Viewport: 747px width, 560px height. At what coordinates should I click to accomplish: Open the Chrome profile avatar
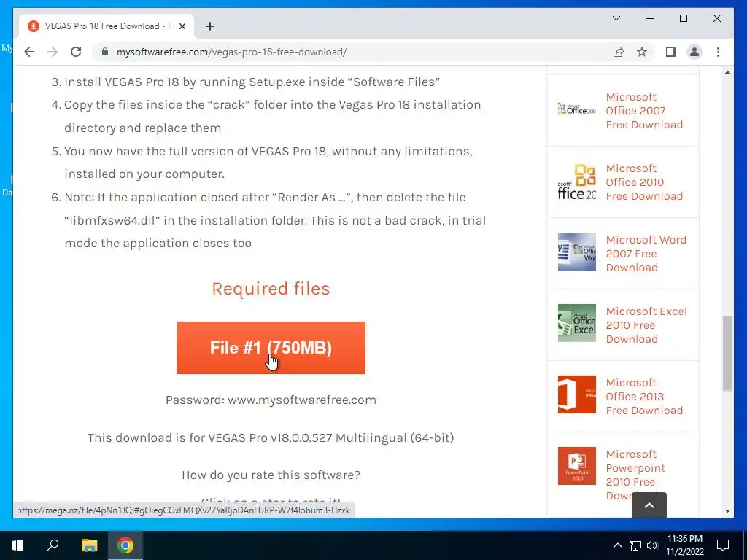click(x=694, y=52)
